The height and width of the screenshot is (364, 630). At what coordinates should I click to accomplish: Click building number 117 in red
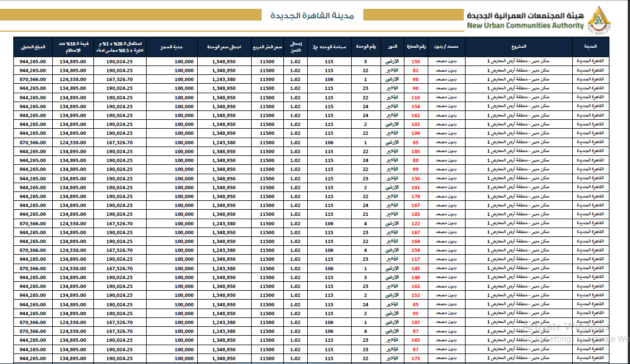click(416, 259)
